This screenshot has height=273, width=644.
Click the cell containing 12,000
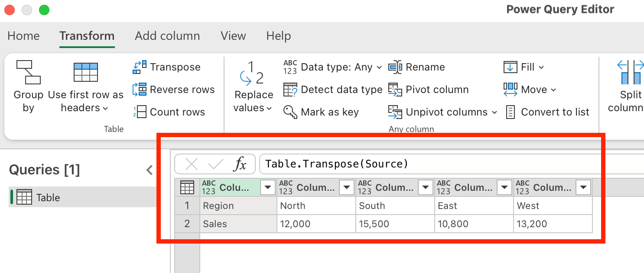tap(316, 224)
